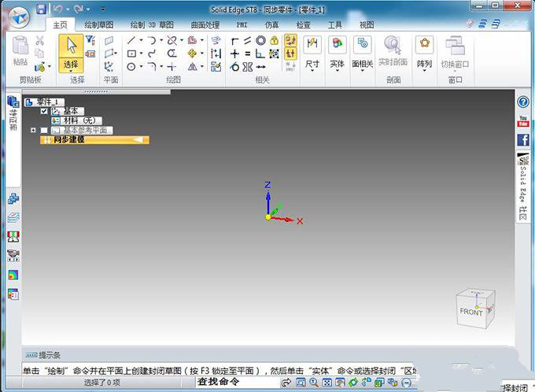Open the 曲面处理 ribbon tab
The height and width of the screenshot is (392, 535).
205,25
